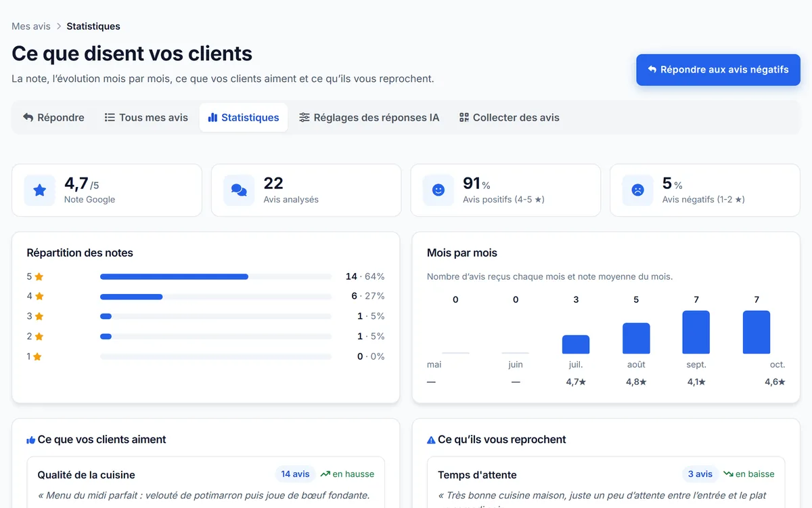This screenshot has height=508, width=812.
Task: Click the mai month label
Action: coord(434,364)
